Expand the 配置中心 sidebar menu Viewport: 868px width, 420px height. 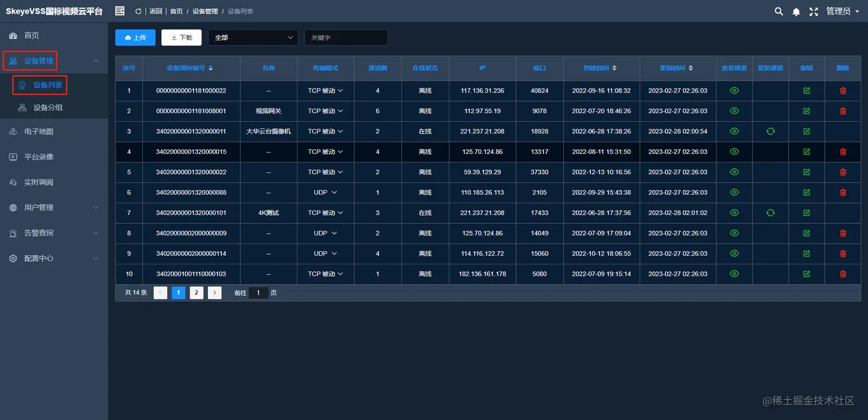coord(54,259)
